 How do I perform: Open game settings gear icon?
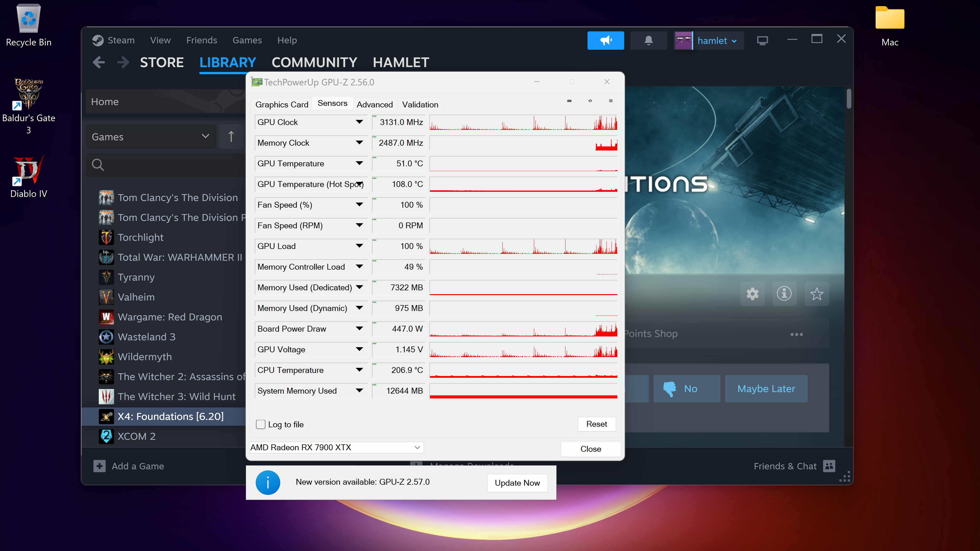[752, 294]
